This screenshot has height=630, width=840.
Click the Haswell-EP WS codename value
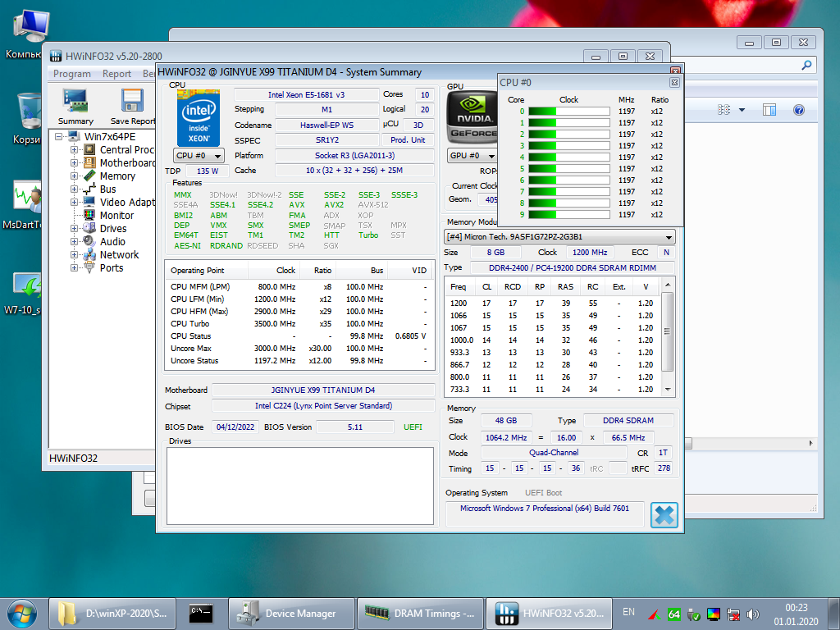click(x=326, y=125)
